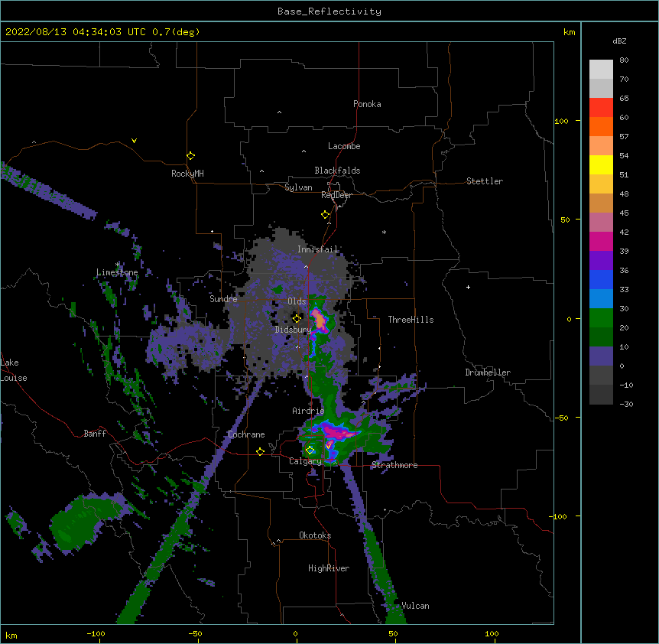Click the Sylvan label

click(298, 187)
